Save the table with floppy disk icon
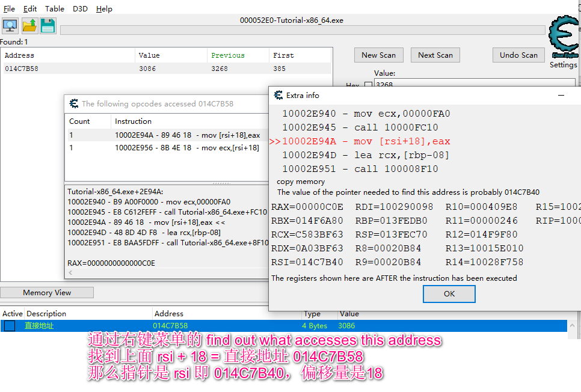This screenshot has width=581, height=392. [x=48, y=26]
